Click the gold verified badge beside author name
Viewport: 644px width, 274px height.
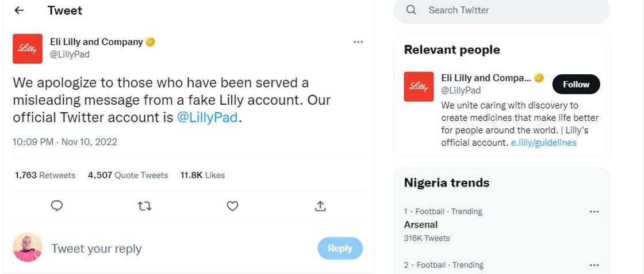[150, 42]
